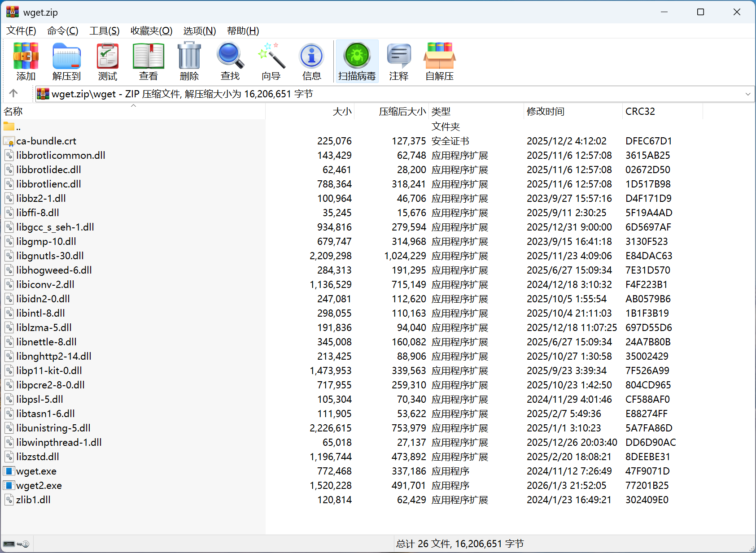This screenshot has width=756, height=553.
Task: Click the zlib1.dll file icon
Action: pyautogui.click(x=9, y=500)
